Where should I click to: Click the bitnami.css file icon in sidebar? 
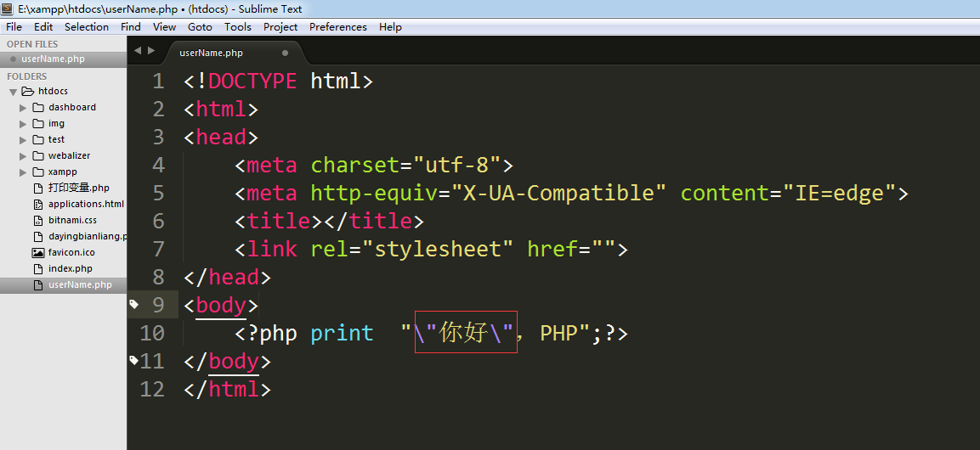click(37, 220)
